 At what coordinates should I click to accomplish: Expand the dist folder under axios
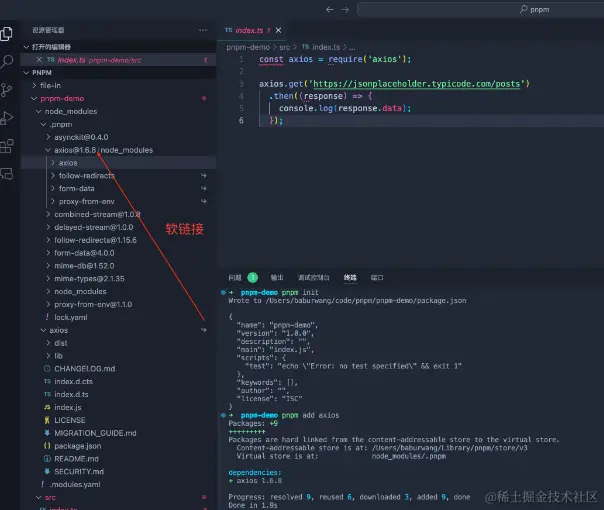pyautogui.click(x=118, y=343)
